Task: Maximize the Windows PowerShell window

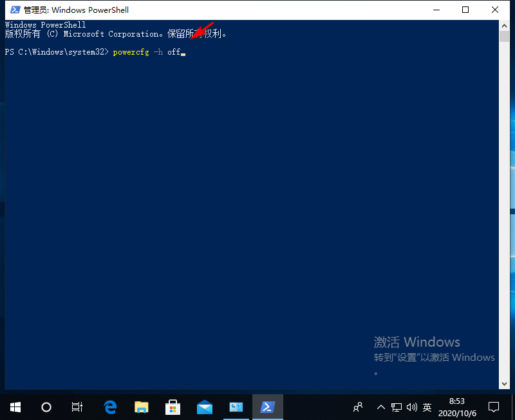Action: pyautogui.click(x=465, y=10)
